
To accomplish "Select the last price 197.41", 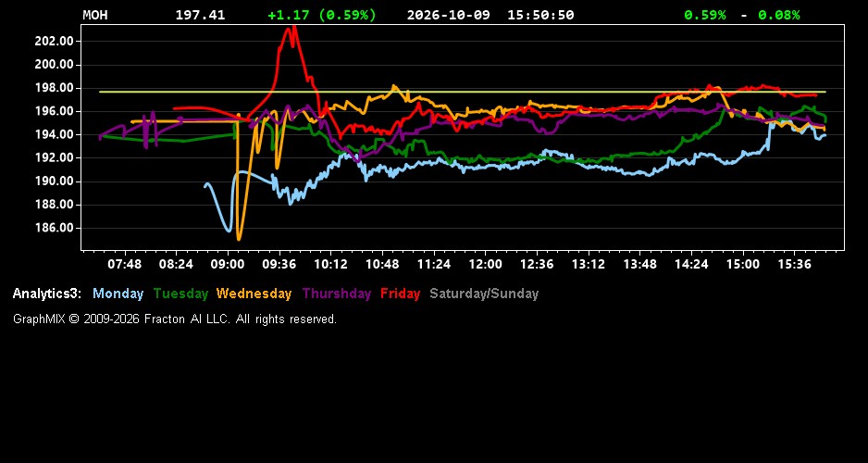I will pos(201,15).
